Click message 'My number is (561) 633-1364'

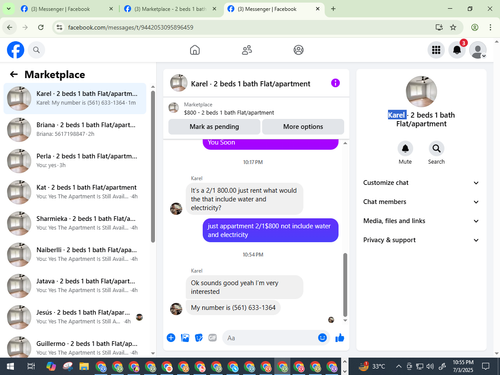[x=233, y=307]
